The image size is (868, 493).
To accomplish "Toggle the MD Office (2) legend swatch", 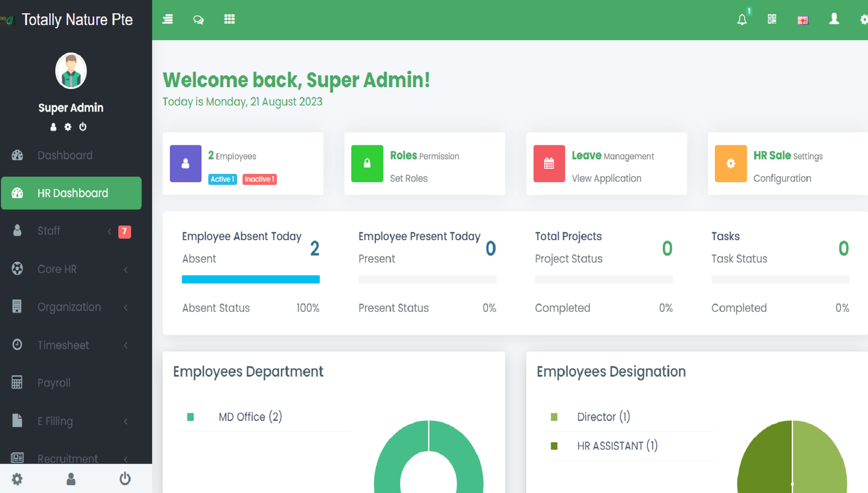I will click(x=191, y=417).
